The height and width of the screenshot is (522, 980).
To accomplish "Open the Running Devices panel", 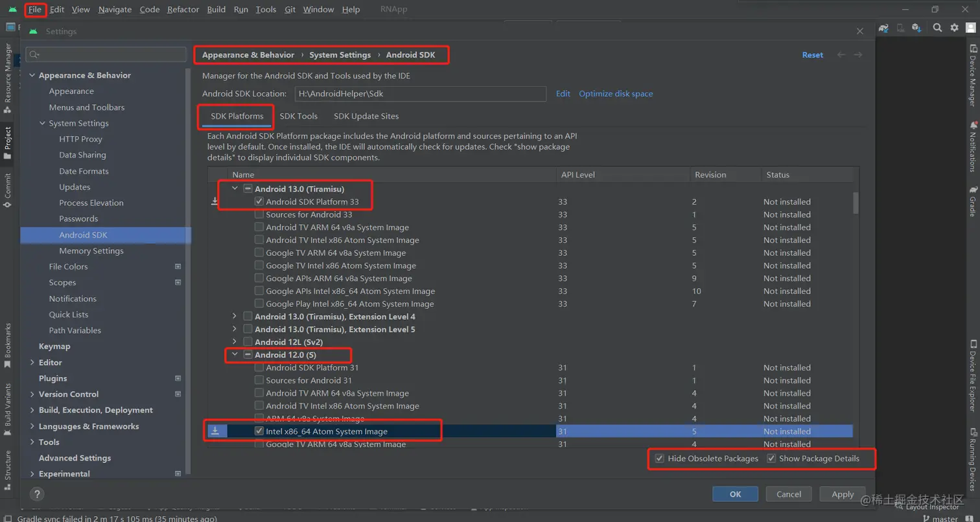I will [x=973, y=460].
